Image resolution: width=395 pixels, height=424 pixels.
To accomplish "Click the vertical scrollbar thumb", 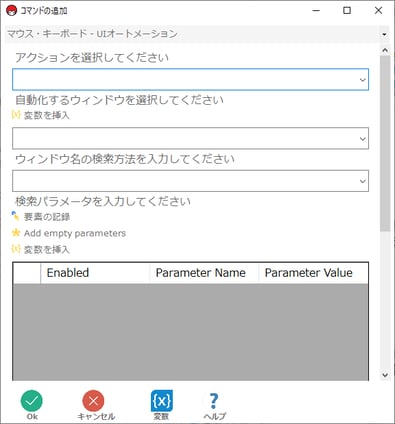I will pyautogui.click(x=385, y=143).
